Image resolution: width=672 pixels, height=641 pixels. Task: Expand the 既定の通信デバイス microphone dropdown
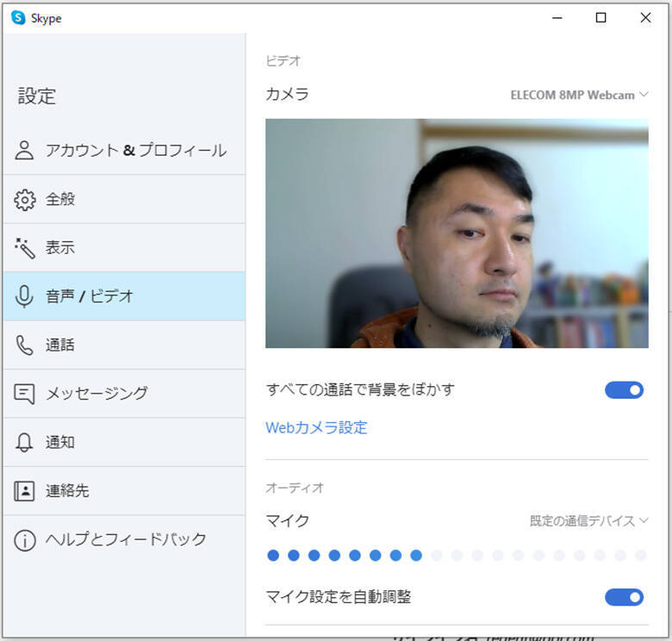click(x=588, y=520)
